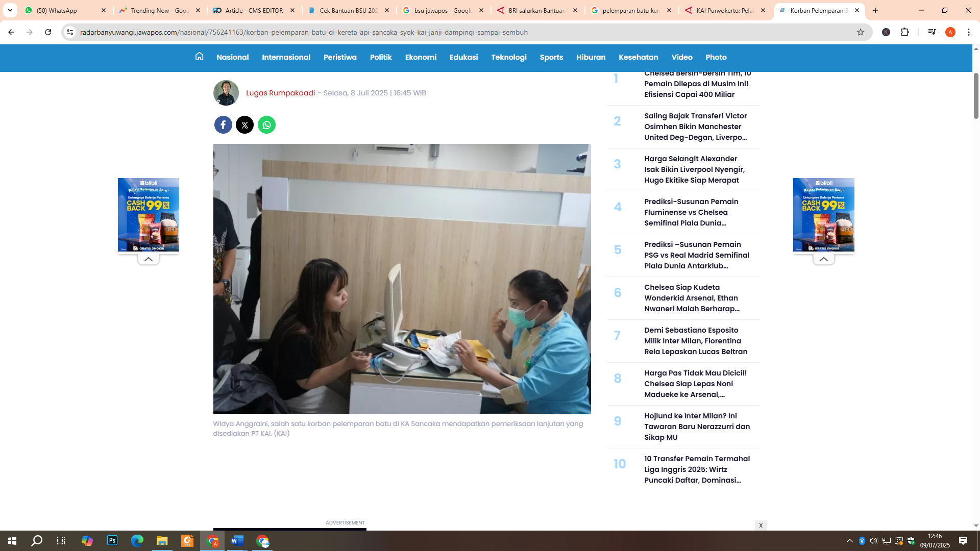Open browser extensions puzzle icon
The image size is (980, 551).
[905, 32]
